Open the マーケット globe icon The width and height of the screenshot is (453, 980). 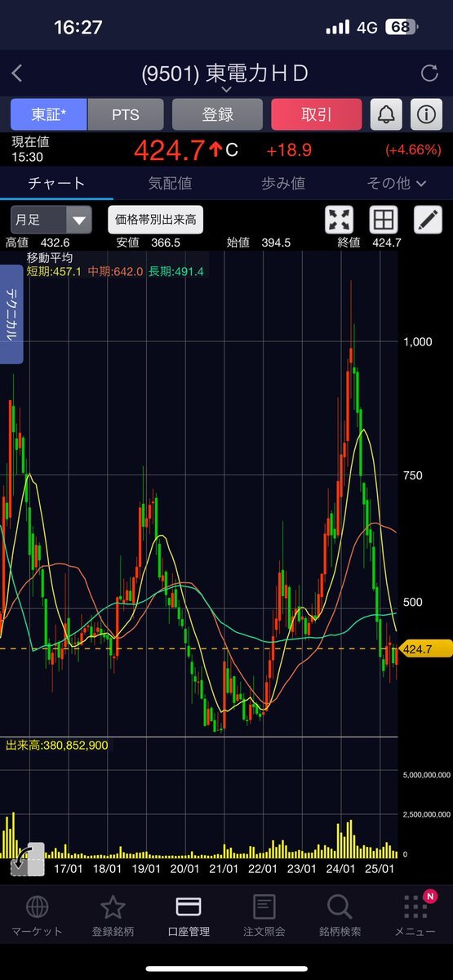click(x=37, y=906)
